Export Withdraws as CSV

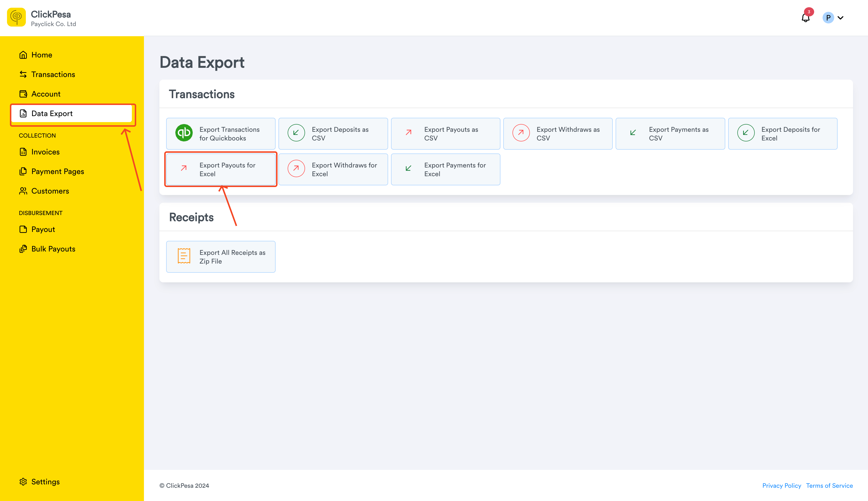point(558,134)
